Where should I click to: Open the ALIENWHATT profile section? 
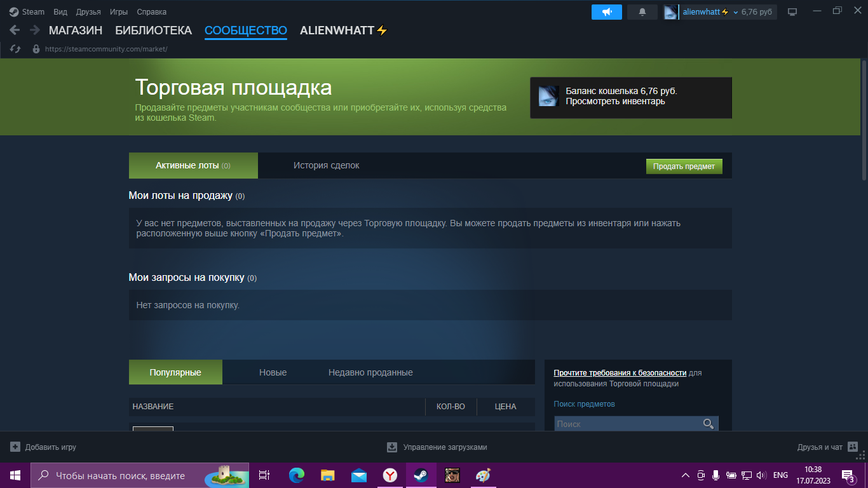[344, 30]
